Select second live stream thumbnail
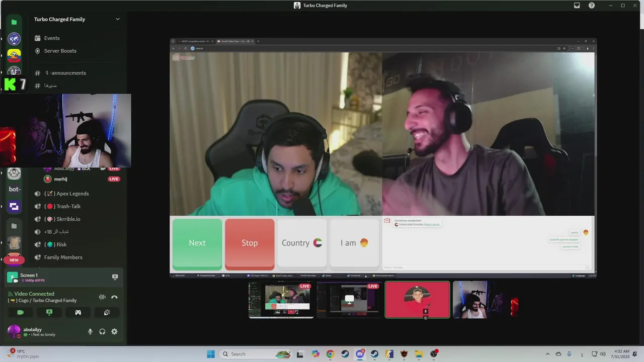The height and width of the screenshot is (362, 644). click(349, 300)
